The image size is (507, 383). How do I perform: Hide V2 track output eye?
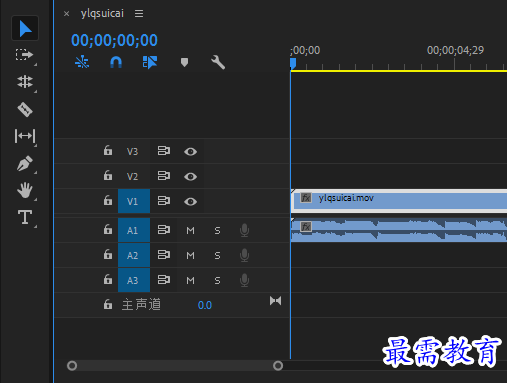click(190, 176)
